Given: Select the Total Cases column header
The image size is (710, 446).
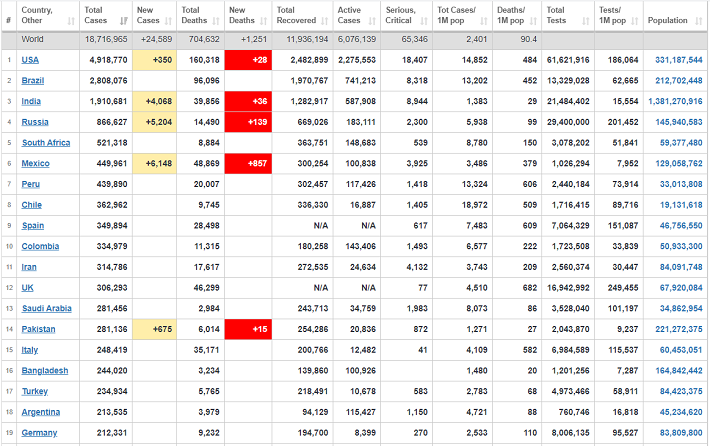Looking at the screenshot, I should click(x=106, y=15).
